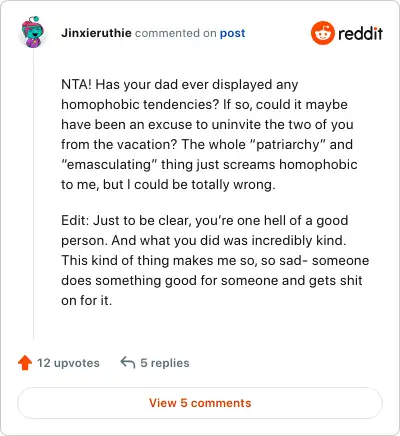Viewport: 400px width, 436px height.
Task: Click the paragraph beginning "Just to be clear"
Action: click(215, 260)
